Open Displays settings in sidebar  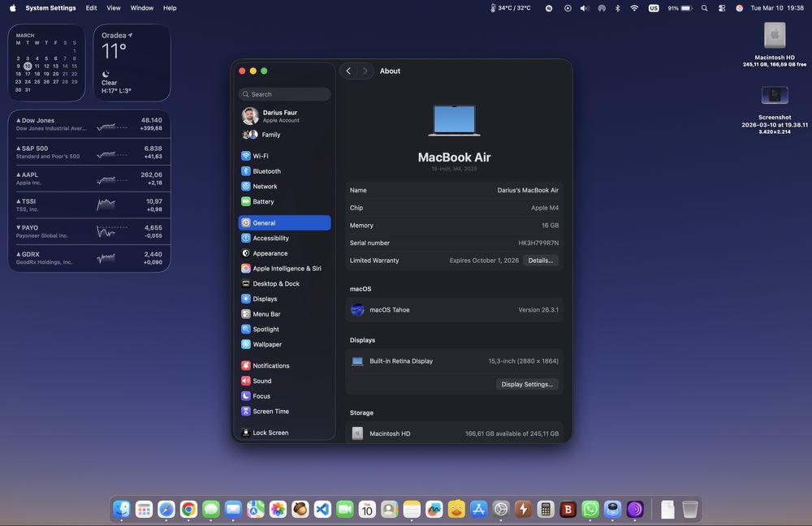point(284,299)
